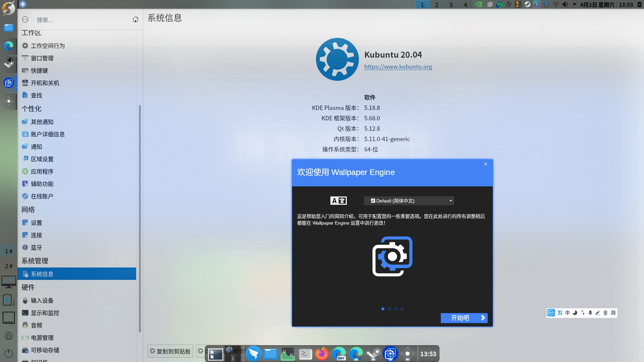Open 开机和关机 settings item
644x362 pixels.
pos(77,83)
